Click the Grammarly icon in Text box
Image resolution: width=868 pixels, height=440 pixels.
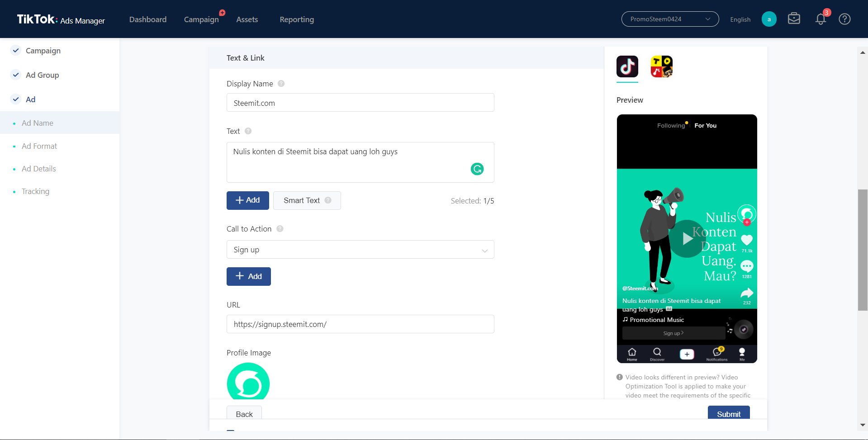click(x=477, y=169)
